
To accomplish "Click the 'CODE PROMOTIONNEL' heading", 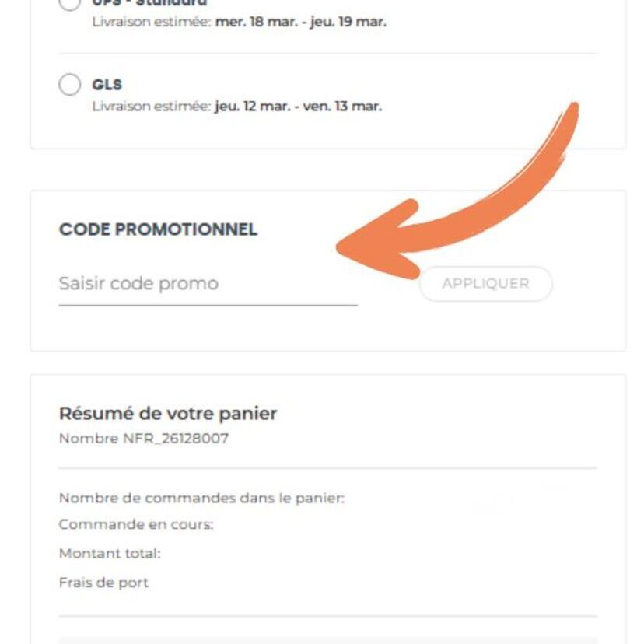I will (158, 230).
